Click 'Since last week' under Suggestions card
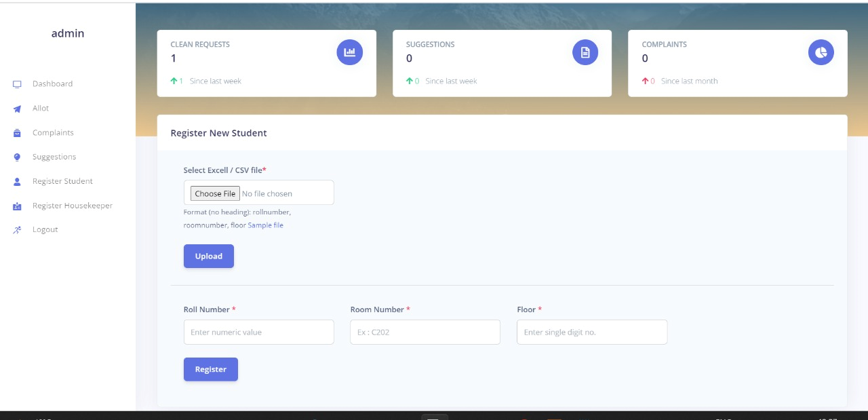Screen dimensions: 868x420 coord(452,81)
